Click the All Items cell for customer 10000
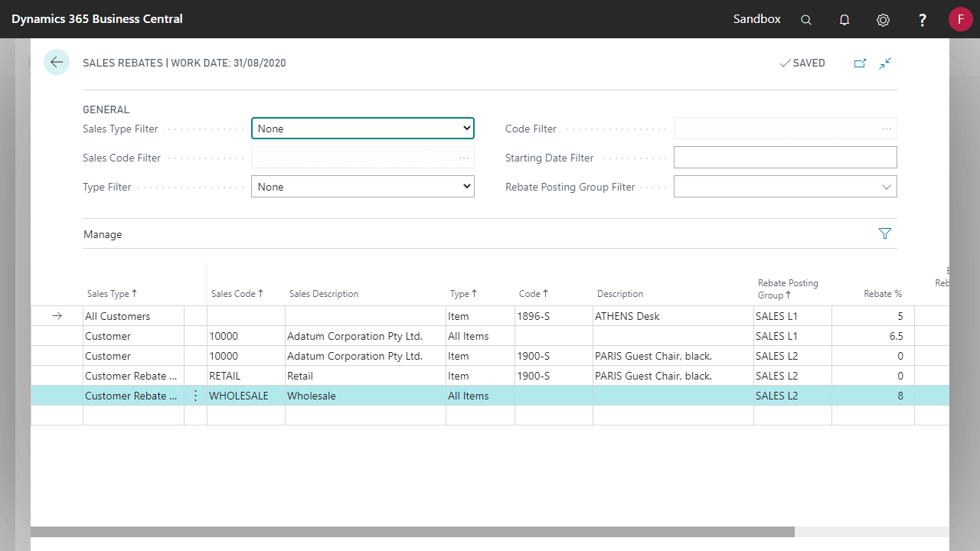Viewport: 980px width, 551px height. click(480, 336)
